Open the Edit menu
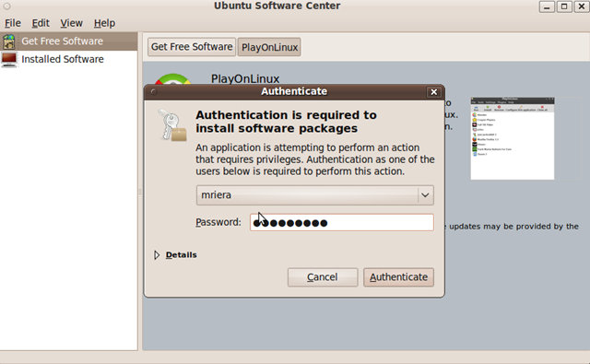Image resolution: width=590 pixels, height=364 pixels. pos(41,23)
